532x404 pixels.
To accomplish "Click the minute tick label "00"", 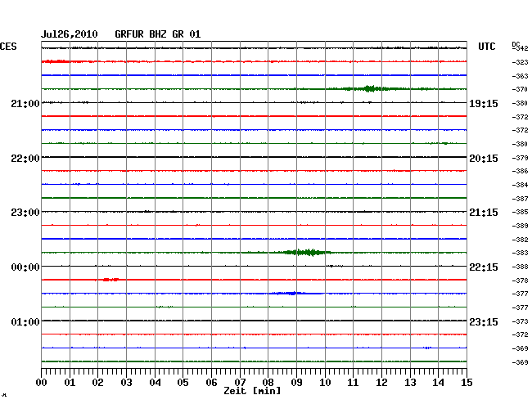I will tap(42, 382).
